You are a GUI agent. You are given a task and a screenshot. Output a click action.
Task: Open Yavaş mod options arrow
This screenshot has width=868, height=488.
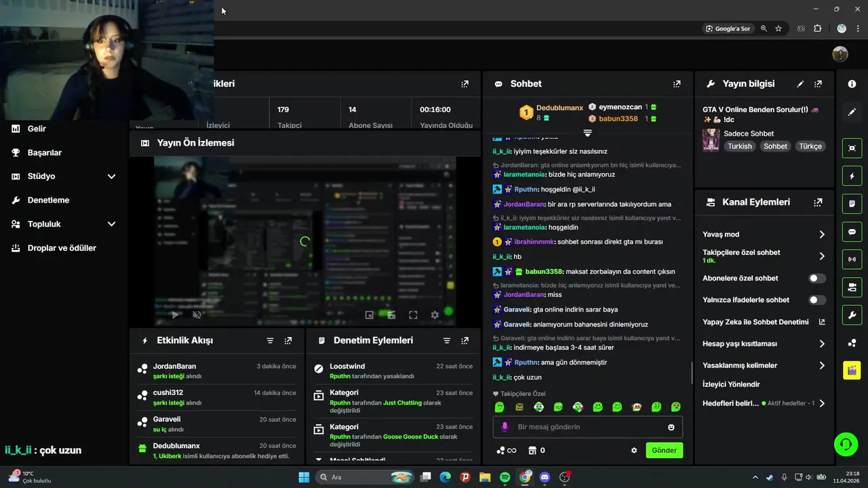821,235
